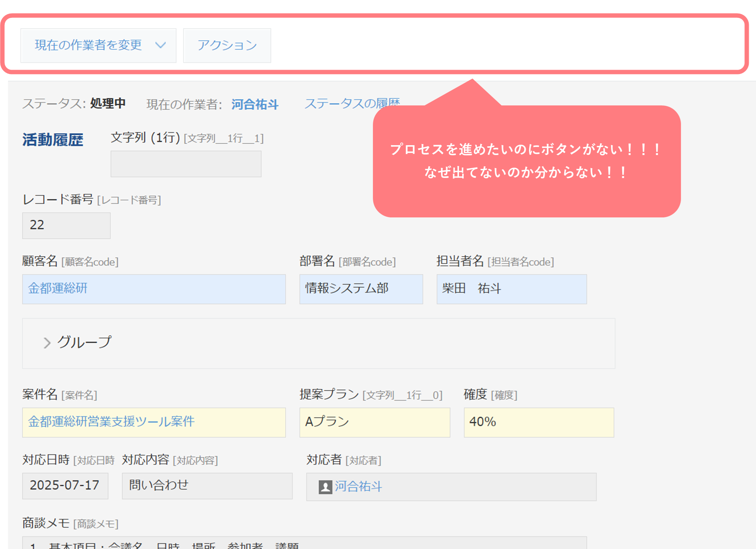Click the 担当者名 field 柴田 祐斗
This screenshot has height=549, width=756.
click(x=511, y=289)
